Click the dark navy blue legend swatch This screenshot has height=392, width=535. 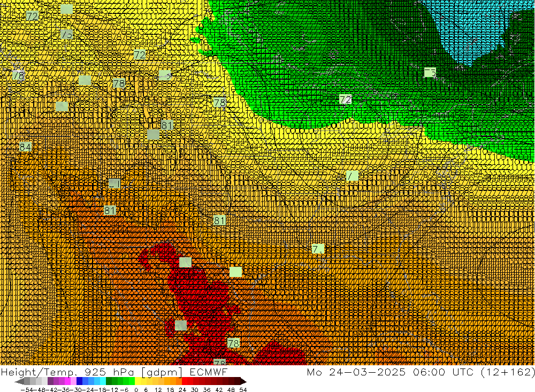[80, 381]
